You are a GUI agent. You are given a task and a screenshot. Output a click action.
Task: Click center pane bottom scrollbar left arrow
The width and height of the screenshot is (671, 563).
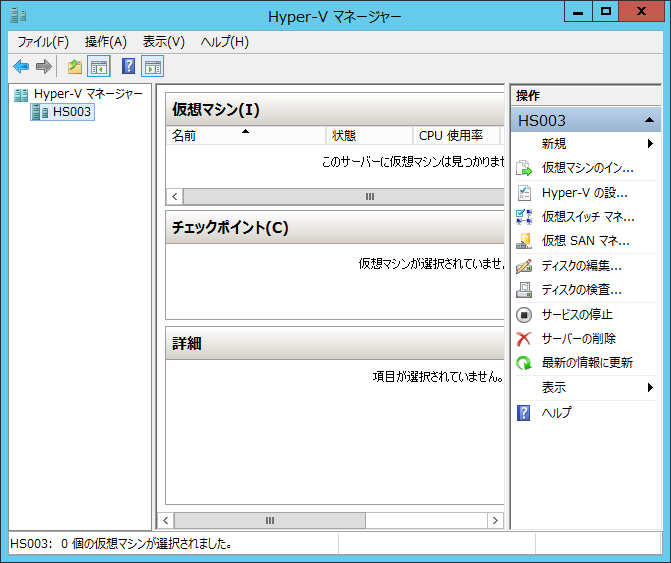[166, 521]
